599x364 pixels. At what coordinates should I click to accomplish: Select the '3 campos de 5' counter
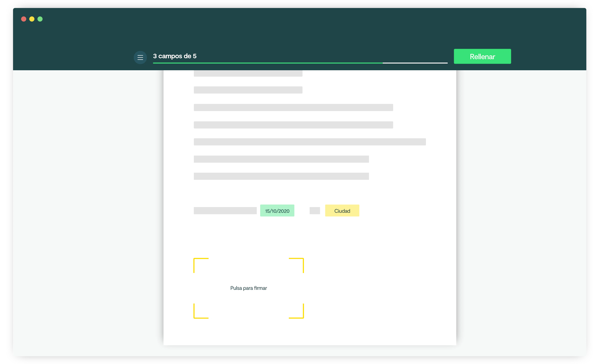[175, 56]
